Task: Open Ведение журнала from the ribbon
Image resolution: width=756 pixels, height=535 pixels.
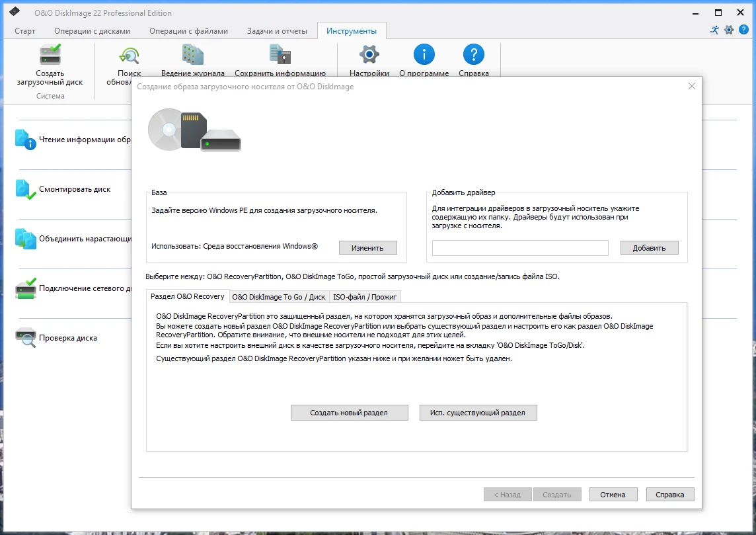Action: click(x=192, y=56)
